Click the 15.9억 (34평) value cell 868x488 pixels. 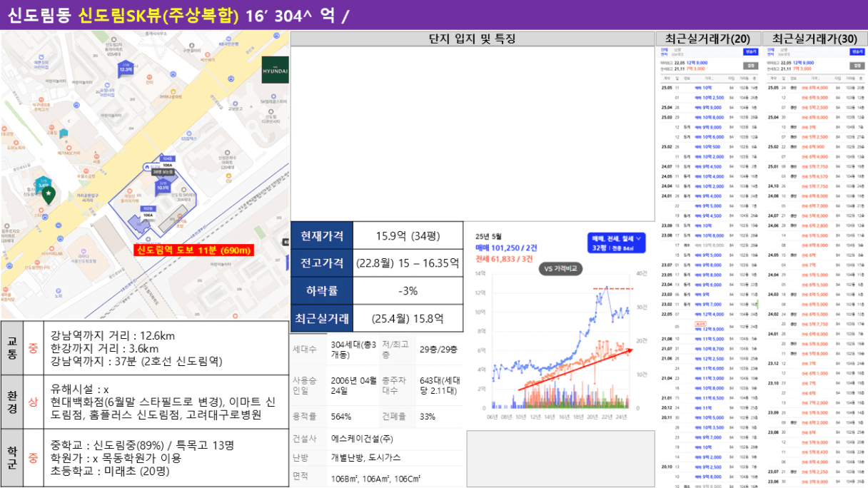click(408, 235)
